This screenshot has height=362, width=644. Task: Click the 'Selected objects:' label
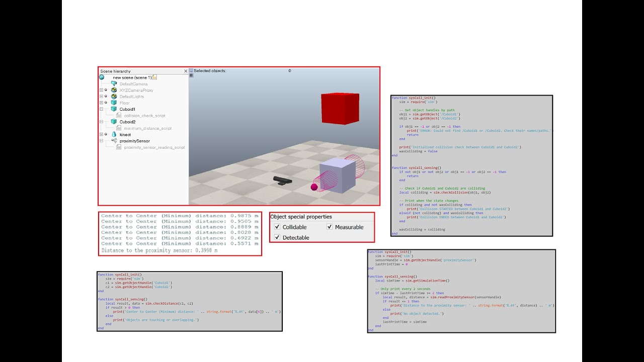point(210,71)
